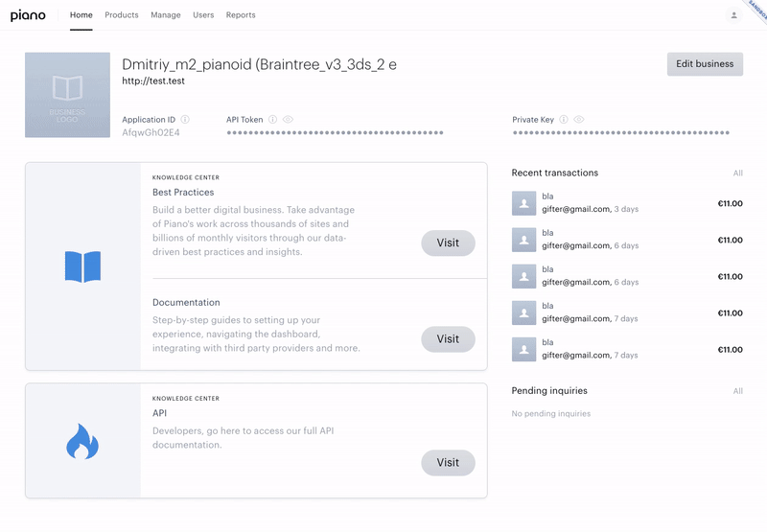
Task: Reveal the API Token with eye icon
Action: pos(289,119)
